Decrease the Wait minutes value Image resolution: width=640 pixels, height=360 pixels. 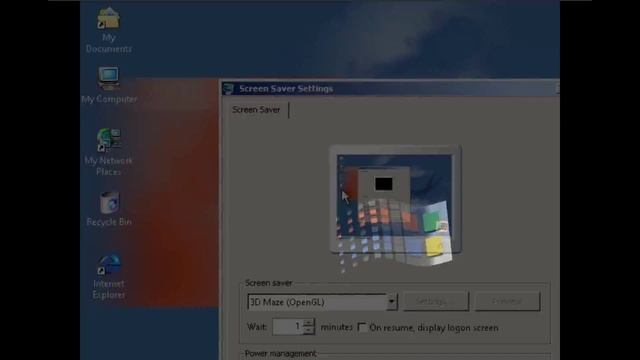click(x=309, y=331)
